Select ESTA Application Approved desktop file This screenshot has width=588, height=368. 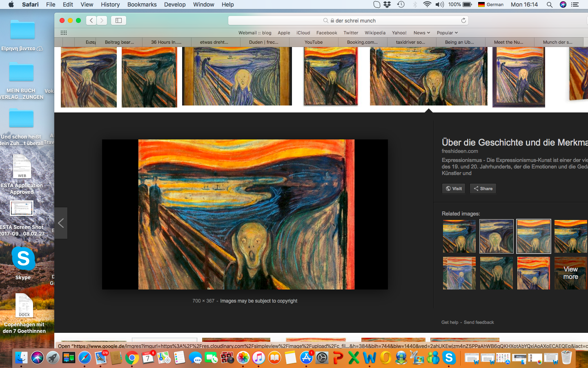[22, 175]
